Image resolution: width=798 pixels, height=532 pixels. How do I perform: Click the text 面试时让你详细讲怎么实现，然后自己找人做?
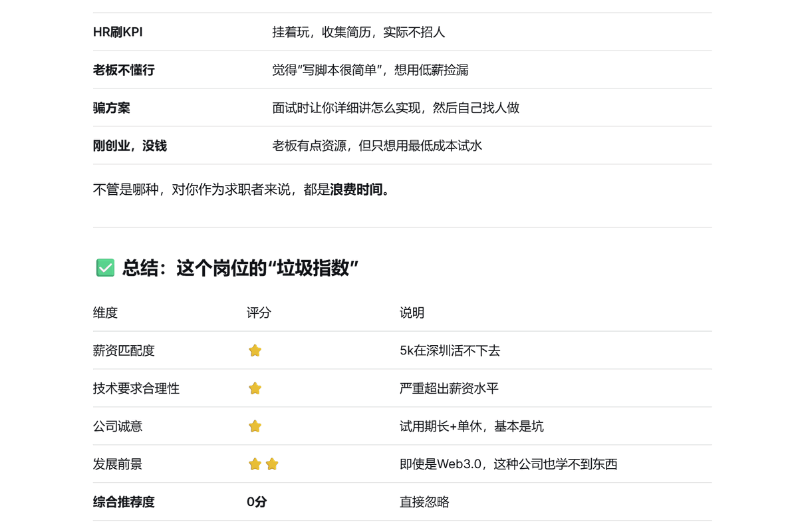click(396, 108)
